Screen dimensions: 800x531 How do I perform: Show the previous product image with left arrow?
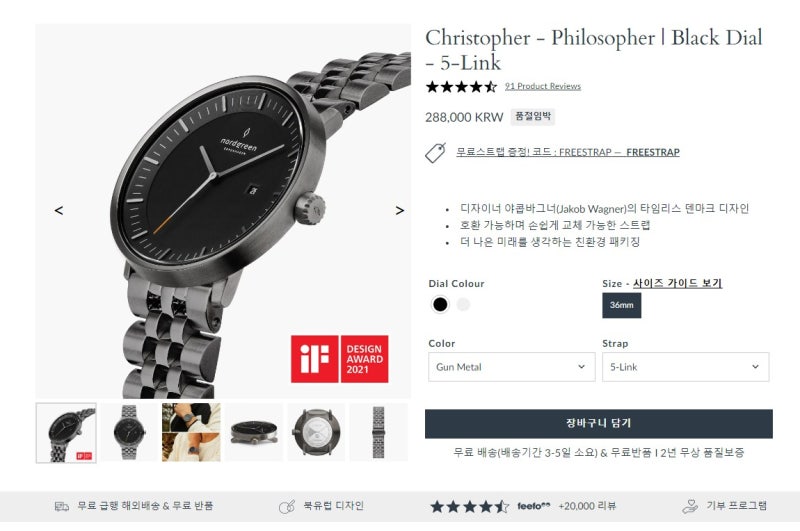[x=59, y=210]
